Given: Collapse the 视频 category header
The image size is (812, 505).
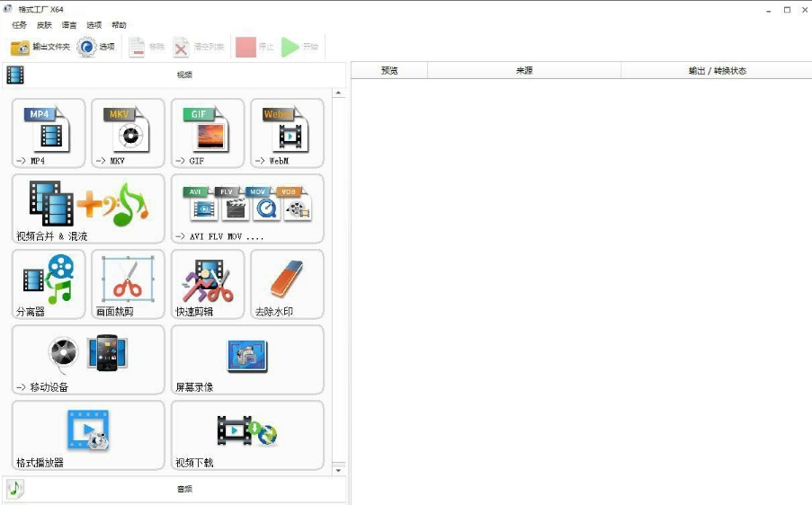Looking at the screenshot, I should coord(174,75).
